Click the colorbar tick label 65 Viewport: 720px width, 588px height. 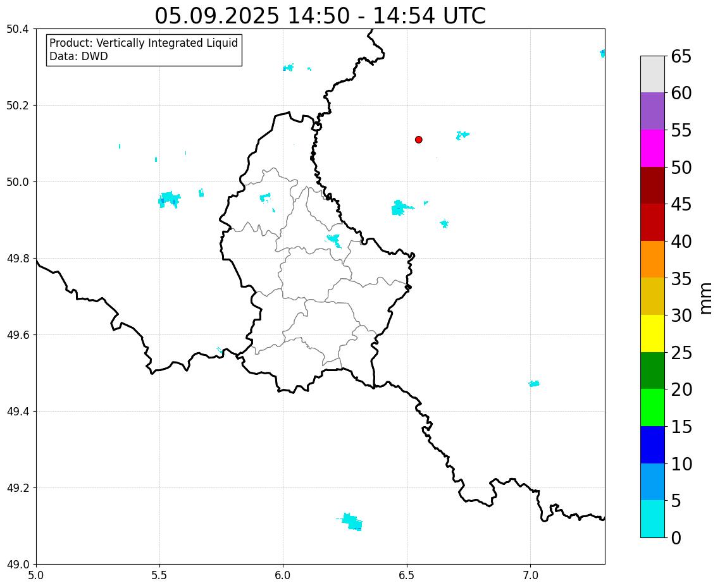[x=681, y=56]
